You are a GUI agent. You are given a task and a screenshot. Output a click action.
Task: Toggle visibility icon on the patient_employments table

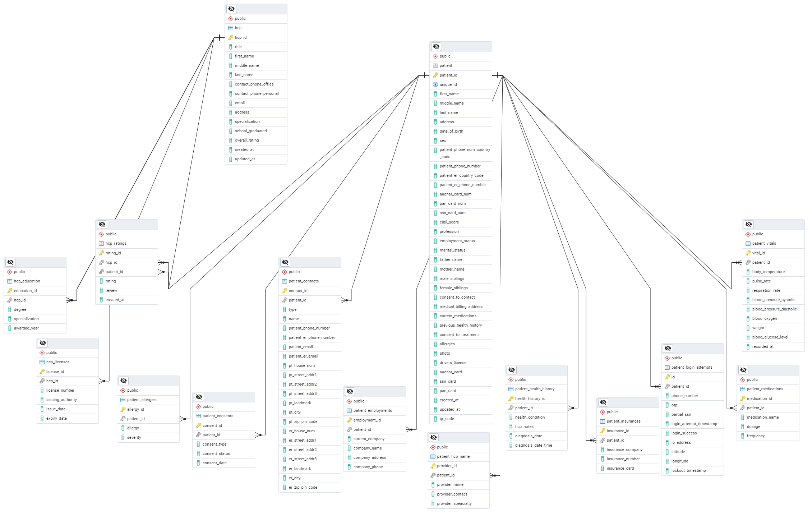click(350, 392)
